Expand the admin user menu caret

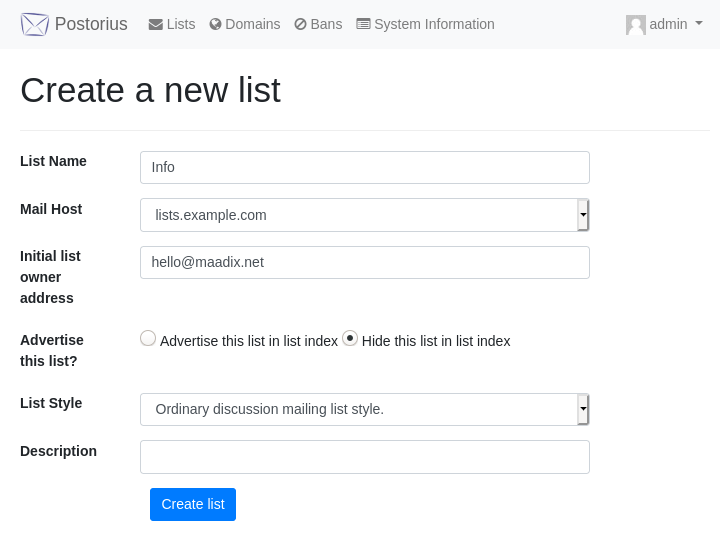pyautogui.click(x=699, y=23)
